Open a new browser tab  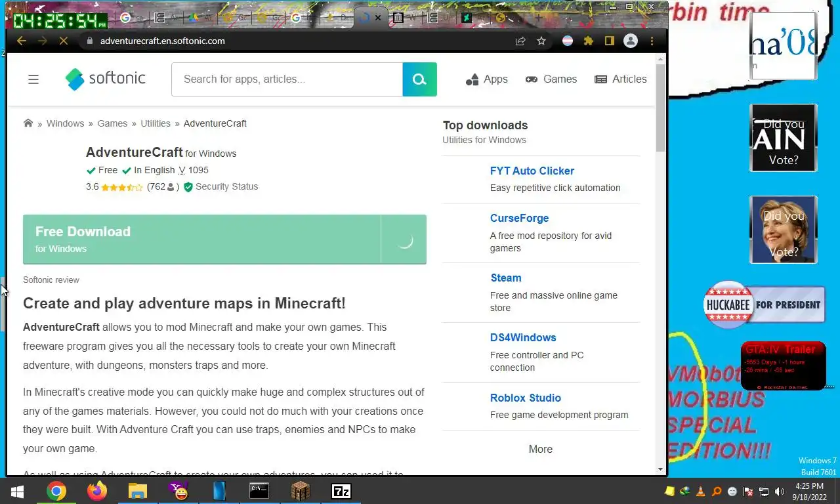(x=537, y=18)
